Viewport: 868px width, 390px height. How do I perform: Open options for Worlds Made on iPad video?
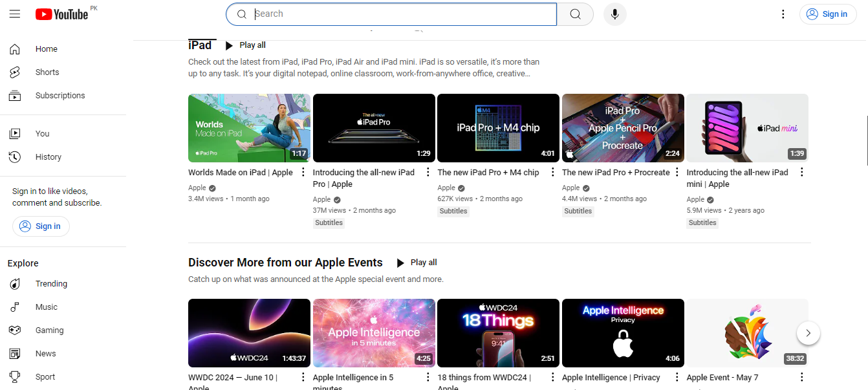[x=302, y=171]
